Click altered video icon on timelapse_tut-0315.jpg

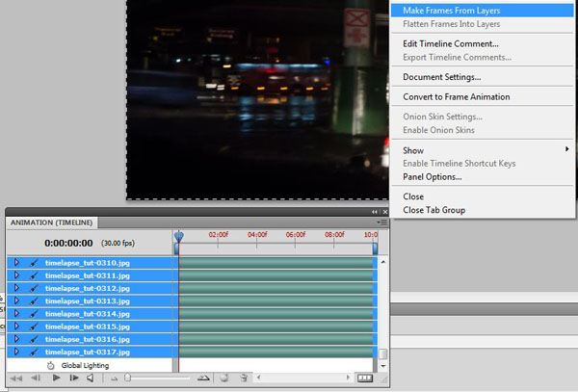point(34,327)
